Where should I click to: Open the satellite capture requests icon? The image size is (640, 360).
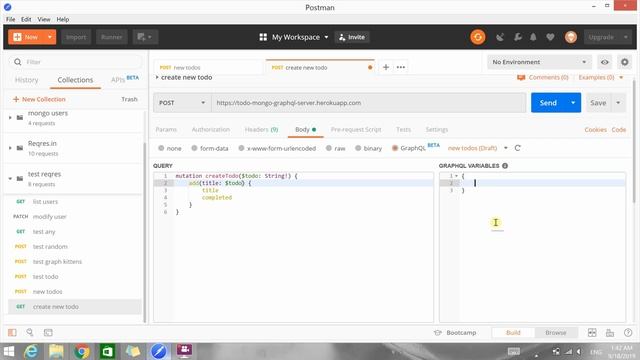pyautogui.click(x=500, y=37)
